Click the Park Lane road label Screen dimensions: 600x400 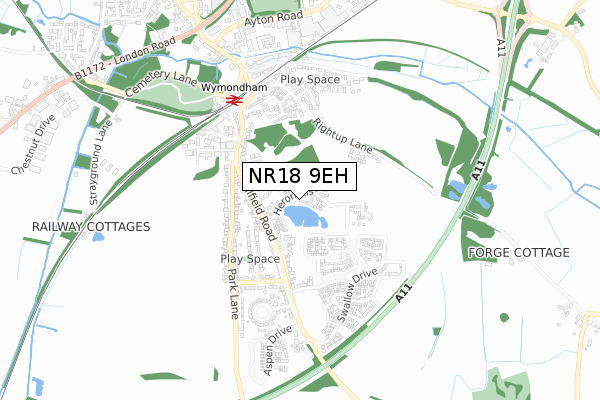233,294
